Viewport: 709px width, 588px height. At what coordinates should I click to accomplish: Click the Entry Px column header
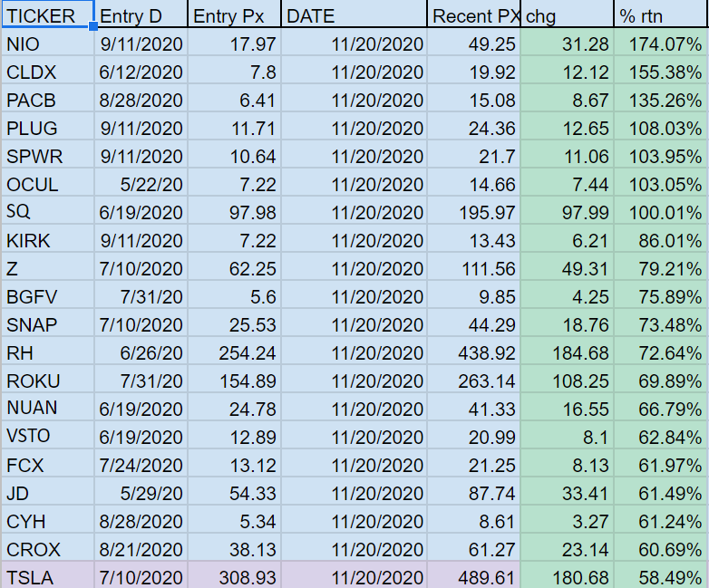coord(234,14)
